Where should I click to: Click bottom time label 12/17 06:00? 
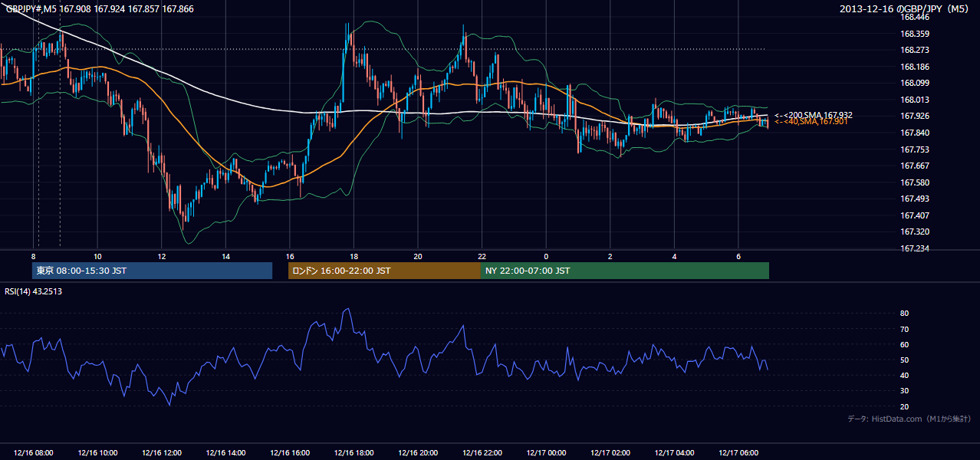[x=738, y=453]
